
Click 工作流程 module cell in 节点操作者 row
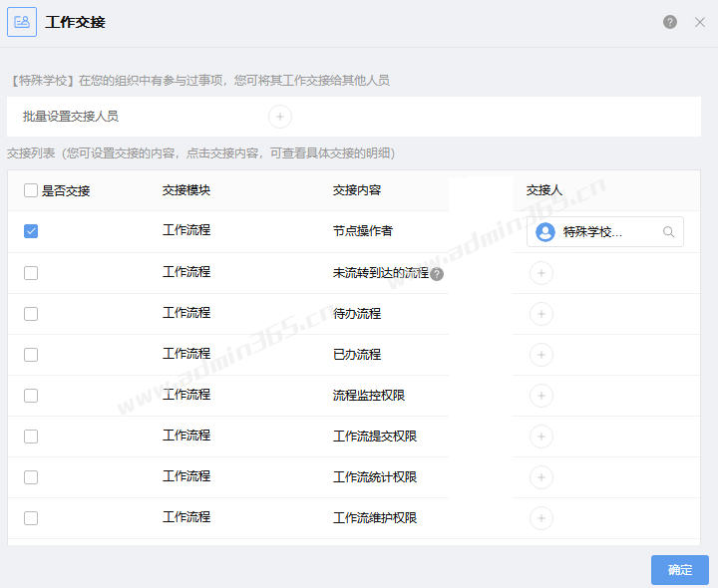click(x=186, y=230)
